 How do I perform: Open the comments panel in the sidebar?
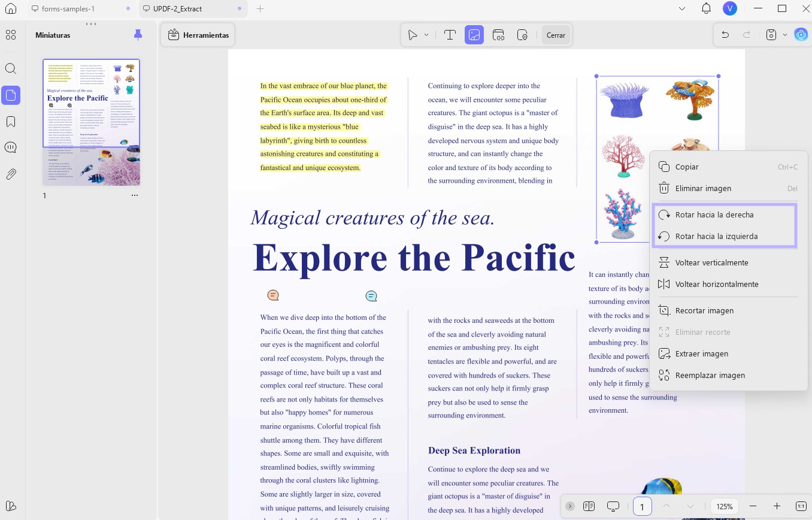(11, 147)
